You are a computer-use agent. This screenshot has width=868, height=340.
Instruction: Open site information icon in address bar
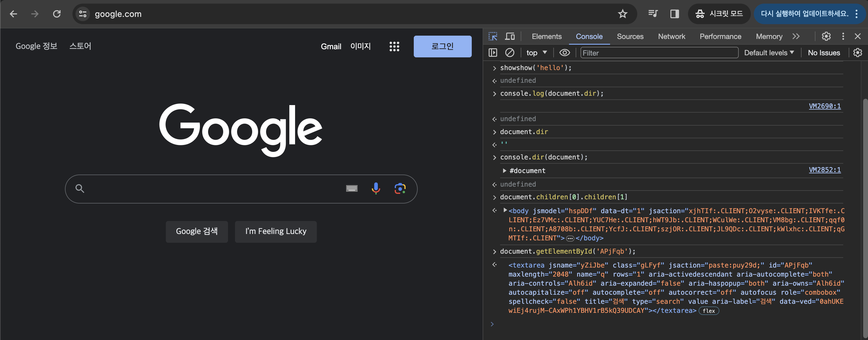click(82, 14)
